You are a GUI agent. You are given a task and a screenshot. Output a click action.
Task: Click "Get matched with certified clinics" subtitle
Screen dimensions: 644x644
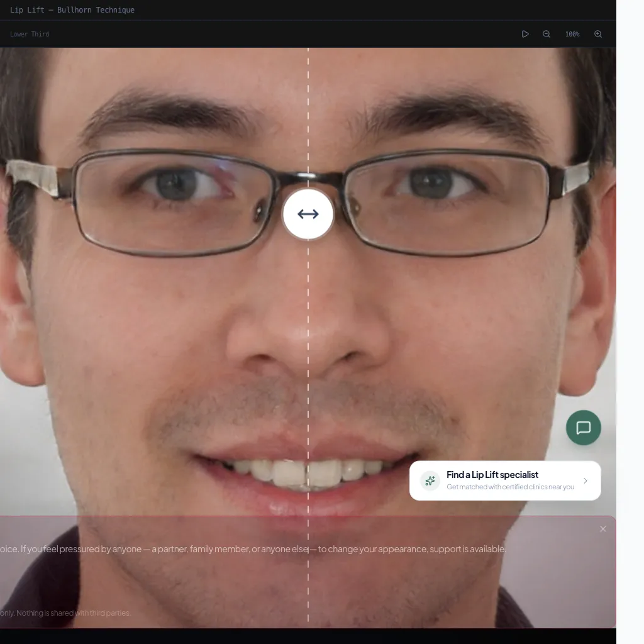pos(510,487)
